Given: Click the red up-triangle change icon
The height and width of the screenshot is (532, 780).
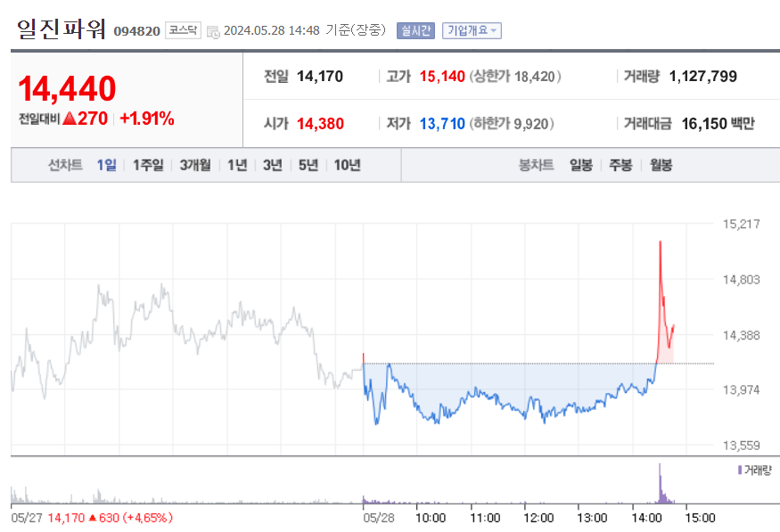Looking at the screenshot, I should click(70, 119).
